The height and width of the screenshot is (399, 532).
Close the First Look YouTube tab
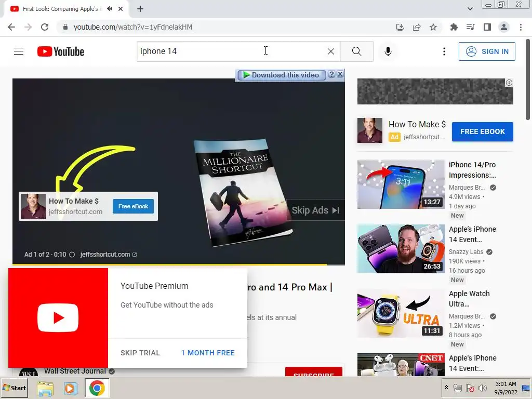pos(121,9)
